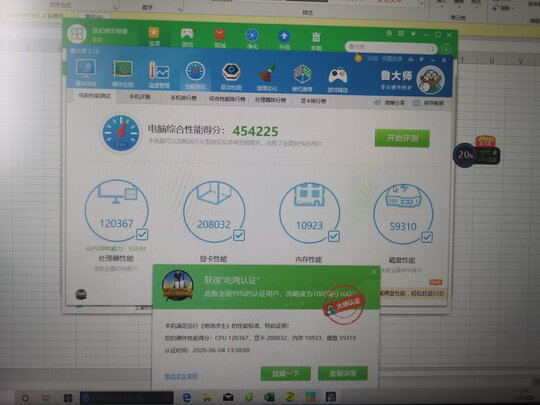
Task: Open 驱动检测 hexagon gear icon
Action: [x=231, y=72]
